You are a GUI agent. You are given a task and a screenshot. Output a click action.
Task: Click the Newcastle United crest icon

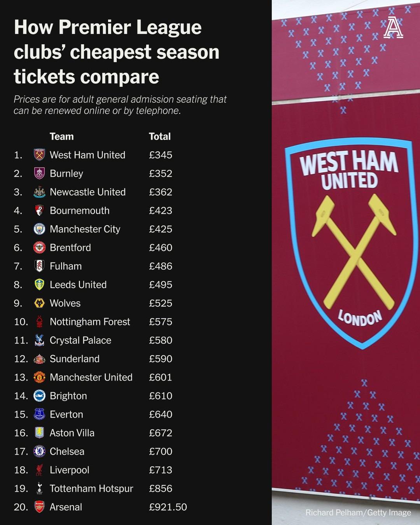pos(39,192)
